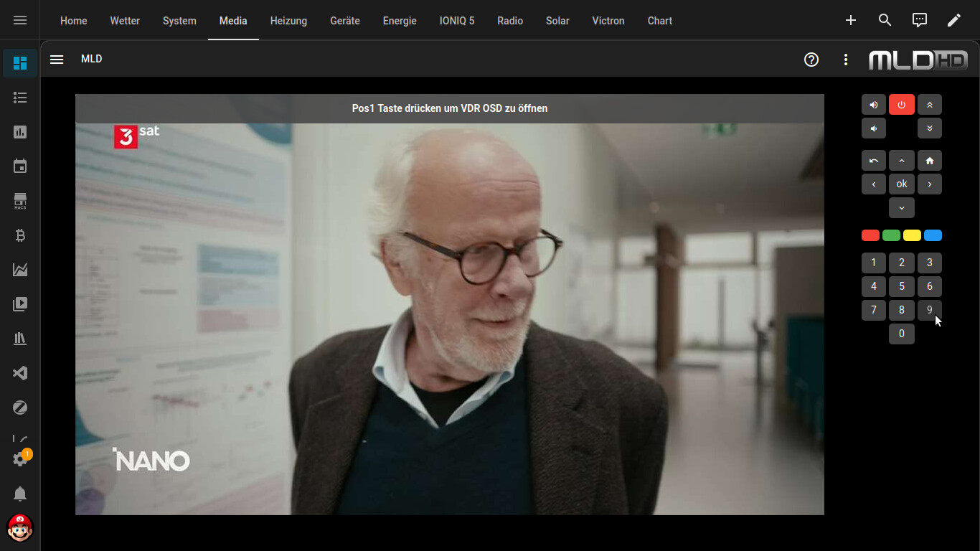The height and width of the screenshot is (551, 980).
Task: Open the MLD help question mark icon
Action: [811, 60]
